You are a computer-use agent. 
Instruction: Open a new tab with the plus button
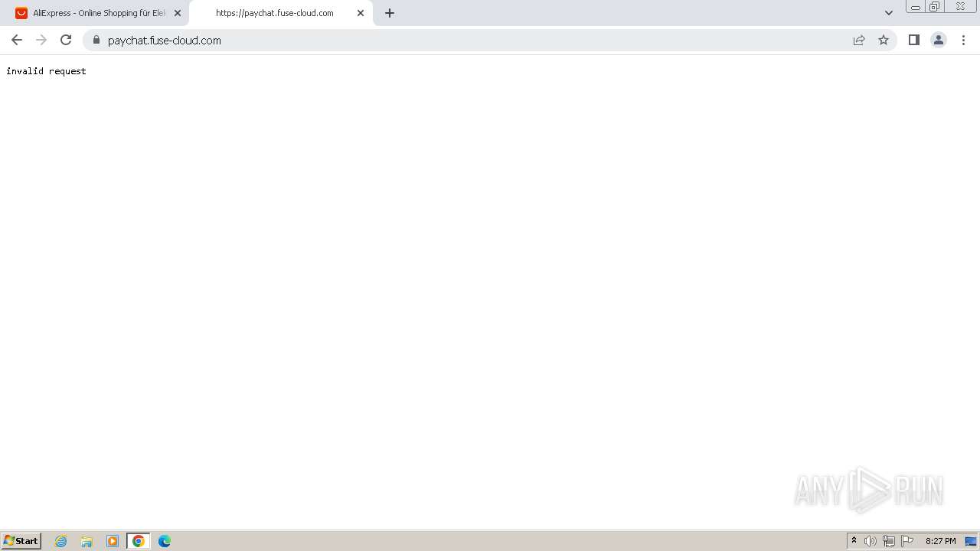(390, 13)
